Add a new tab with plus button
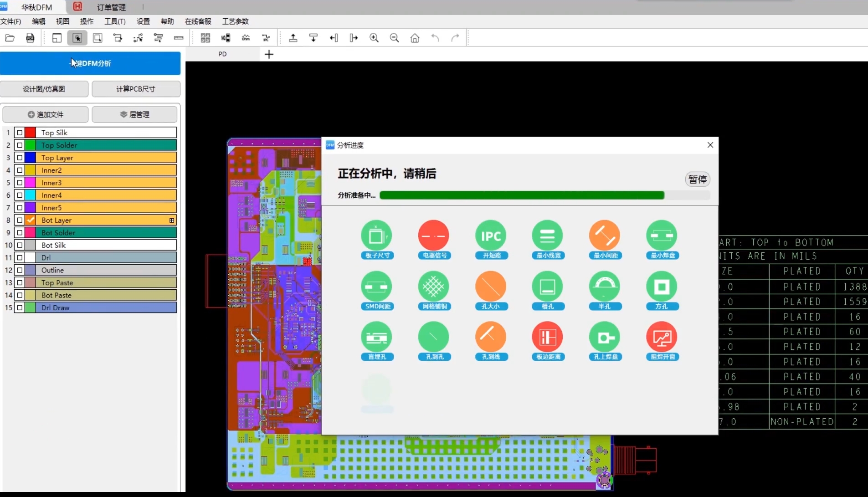This screenshot has width=868, height=497. tap(269, 54)
